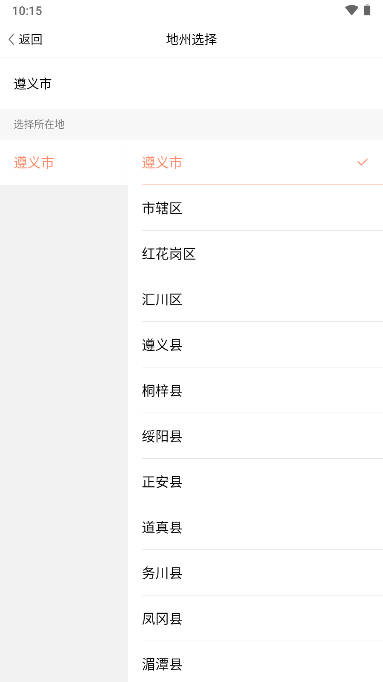Go back using the 返回 label
Screen dimensions: 383x682
click(30, 40)
